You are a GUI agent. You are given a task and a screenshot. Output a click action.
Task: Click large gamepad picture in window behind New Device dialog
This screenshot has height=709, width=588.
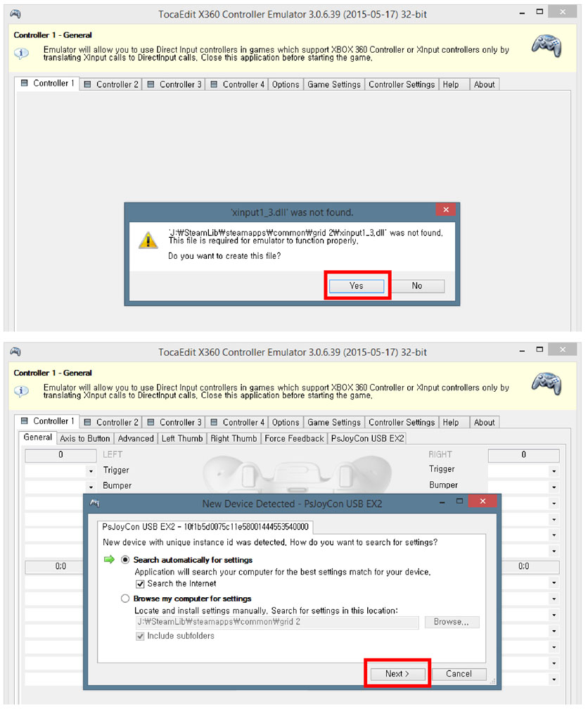pyautogui.click(x=547, y=384)
